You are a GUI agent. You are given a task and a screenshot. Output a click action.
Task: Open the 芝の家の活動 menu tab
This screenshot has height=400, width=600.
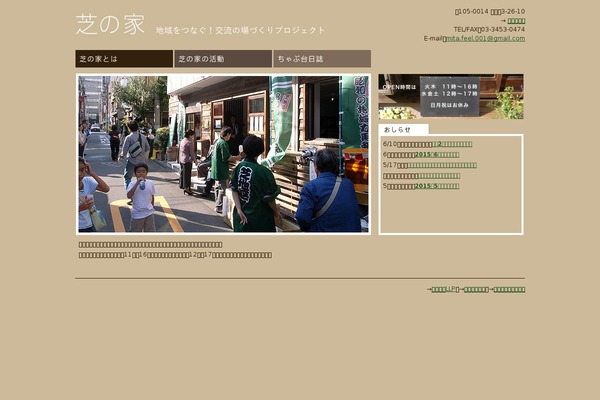pyautogui.click(x=223, y=59)
